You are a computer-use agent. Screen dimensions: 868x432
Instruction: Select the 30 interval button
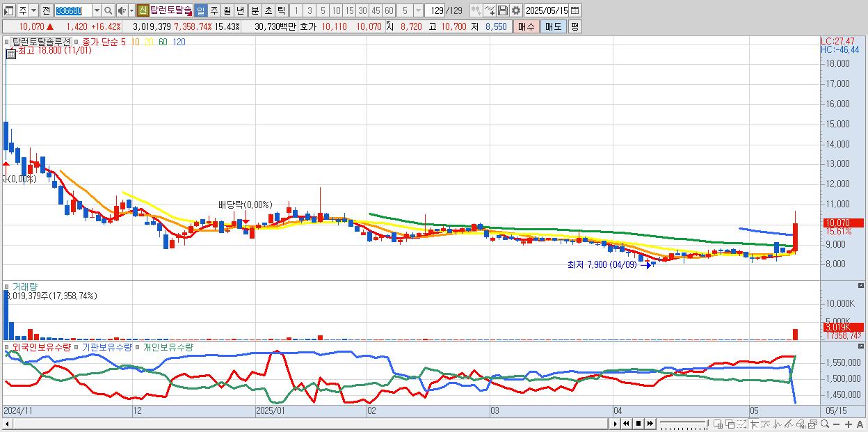coord(362,10)
